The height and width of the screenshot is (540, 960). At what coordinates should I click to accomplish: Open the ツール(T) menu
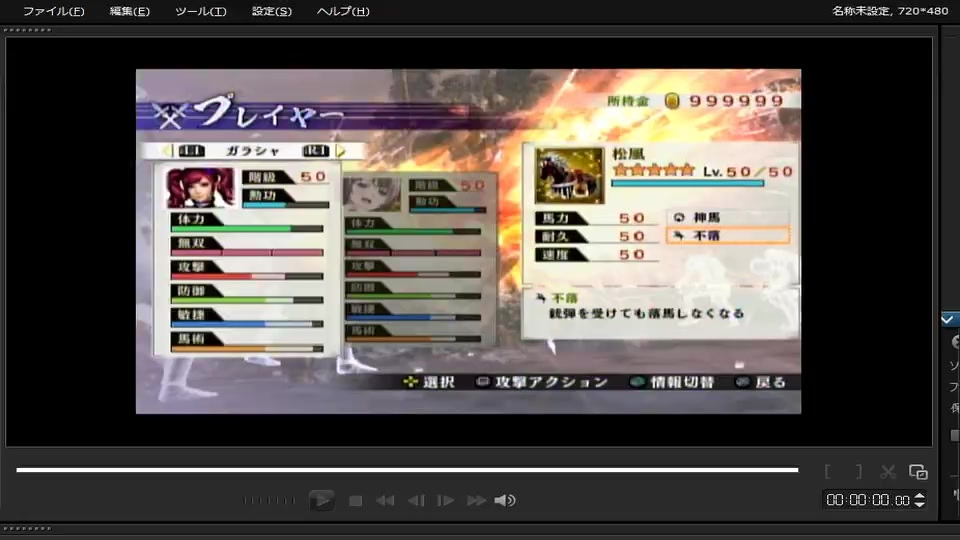[200, 11]
